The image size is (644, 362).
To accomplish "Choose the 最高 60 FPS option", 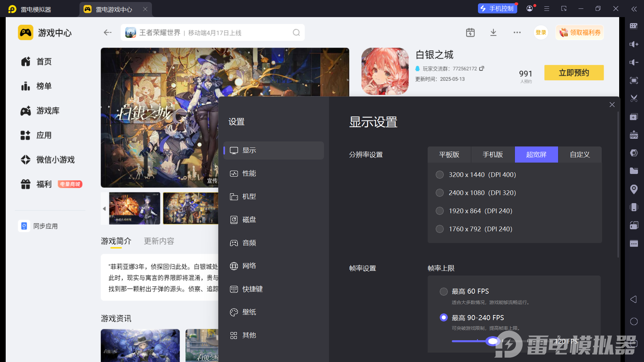I will coord(443,291).
